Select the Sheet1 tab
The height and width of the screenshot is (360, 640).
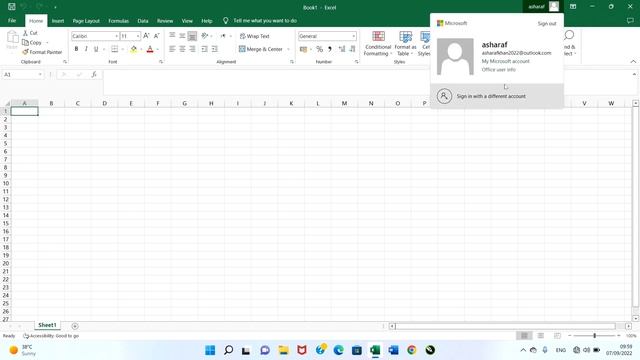[x=47, y=325]
